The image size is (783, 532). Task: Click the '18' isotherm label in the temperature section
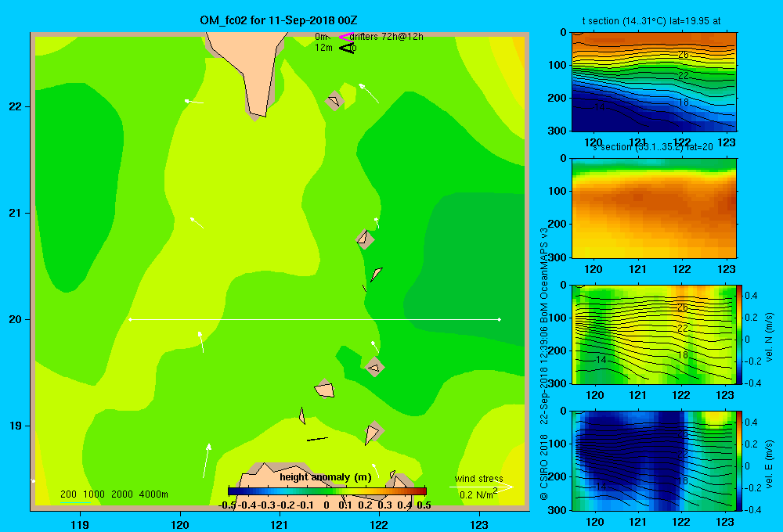(x=683, y=102)
